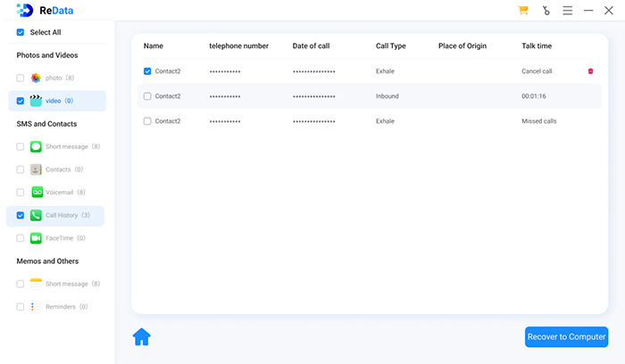This screenshot has width=625, height=364.
Task: Click the Reminders list icon
Action: (x=36, y=307)
